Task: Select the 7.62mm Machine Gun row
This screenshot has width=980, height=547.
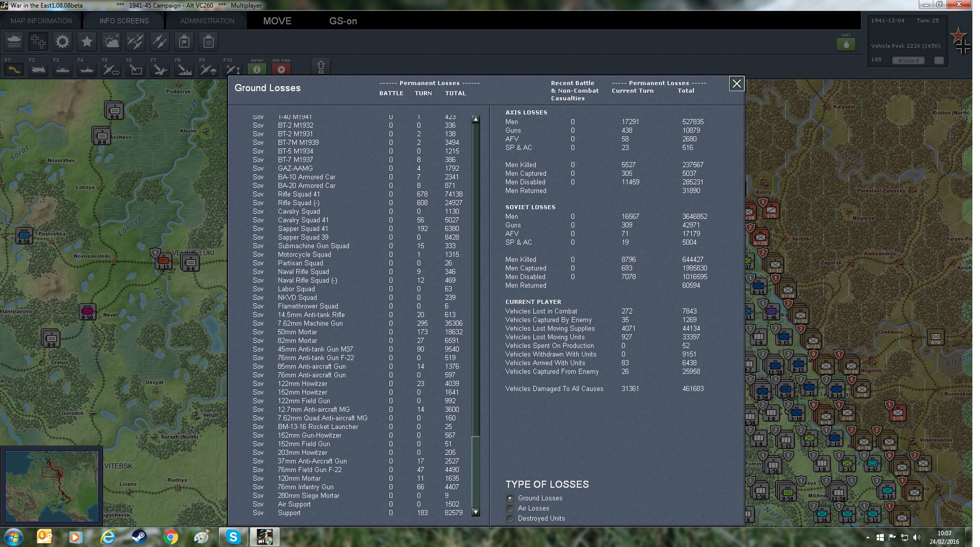Action: tap(358, 323)
